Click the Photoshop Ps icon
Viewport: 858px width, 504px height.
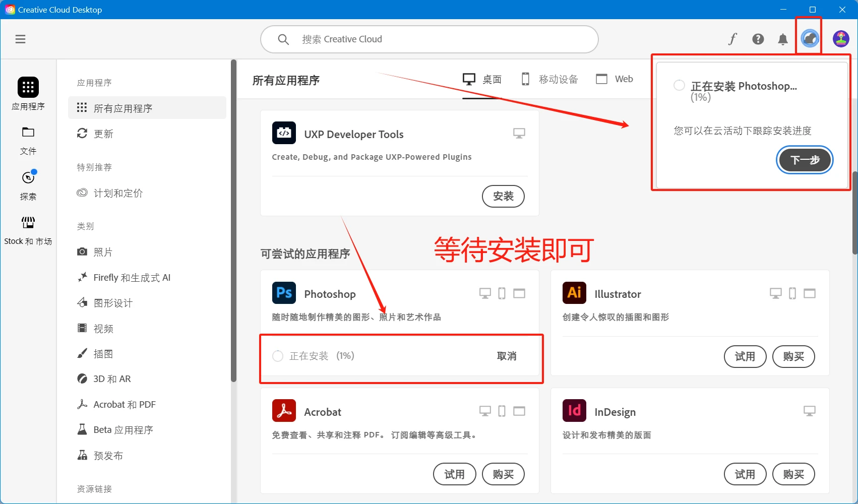pyautogui.click(x=284, y=293)
